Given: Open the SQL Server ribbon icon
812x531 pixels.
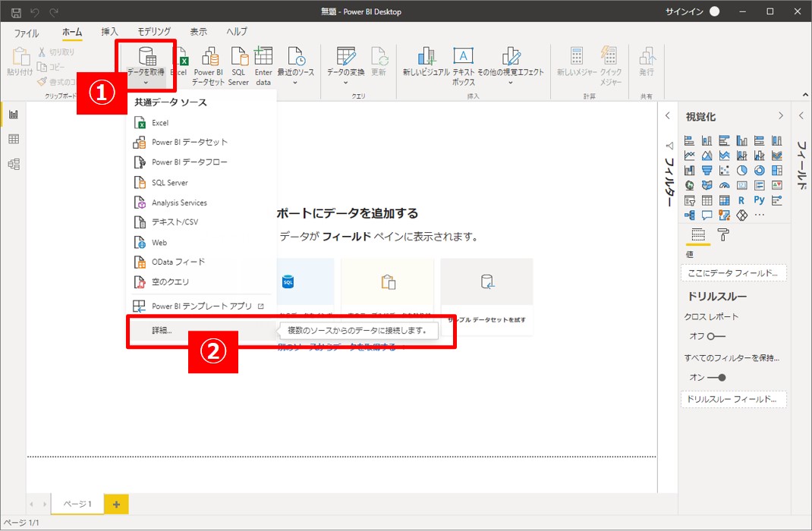Looking at the screenshot, I should coord(238,58).
